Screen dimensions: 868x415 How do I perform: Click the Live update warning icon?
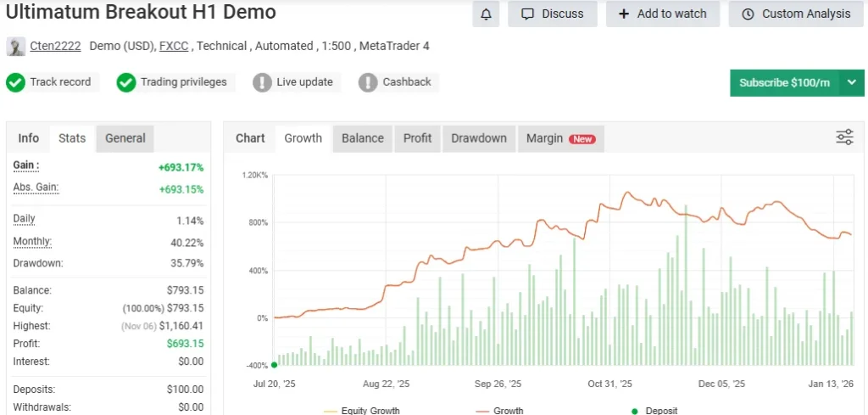(263, 82)
